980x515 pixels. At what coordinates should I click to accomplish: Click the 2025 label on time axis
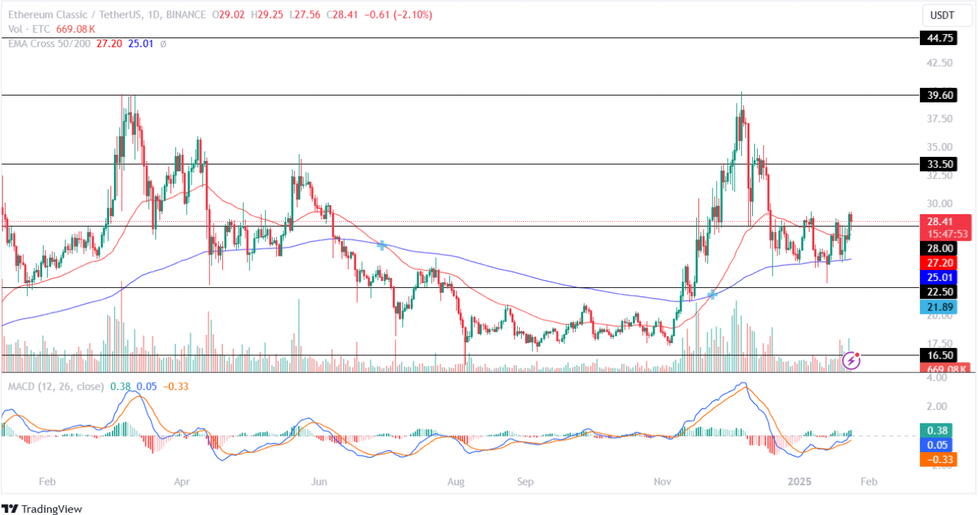(799, 482)
